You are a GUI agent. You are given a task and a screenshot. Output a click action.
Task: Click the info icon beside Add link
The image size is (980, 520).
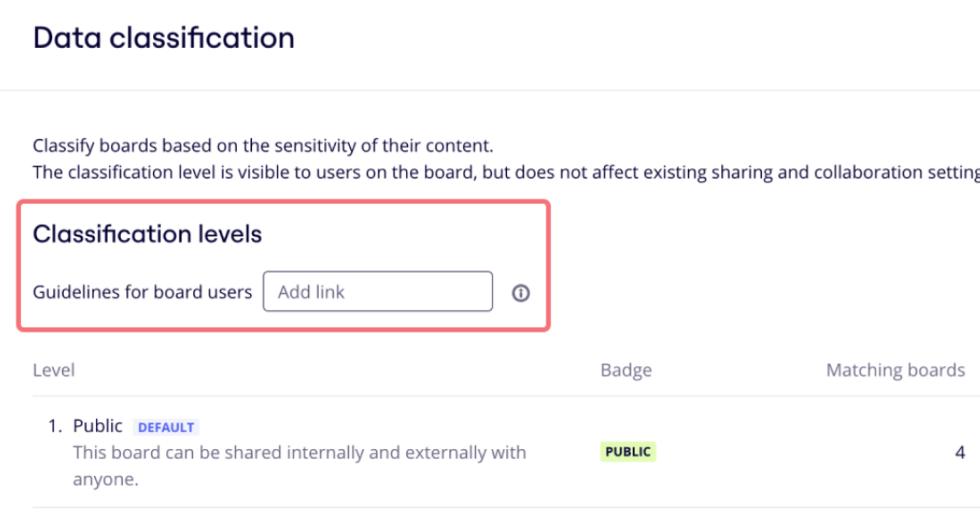click(521, 293)
